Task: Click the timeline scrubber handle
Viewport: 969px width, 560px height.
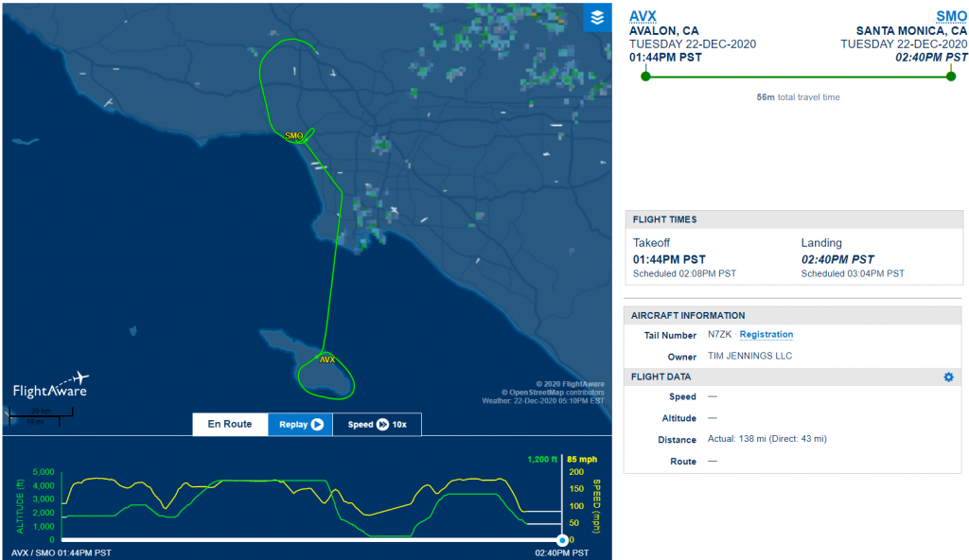Action: [562, 539]
